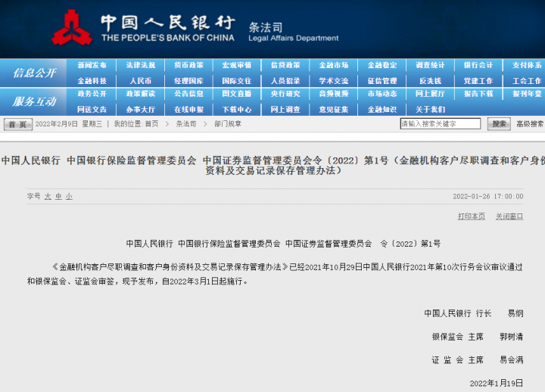Select 学术交流 in the nav bar
The height and width of the screenshot is (392, 545).
click(334, 81)
